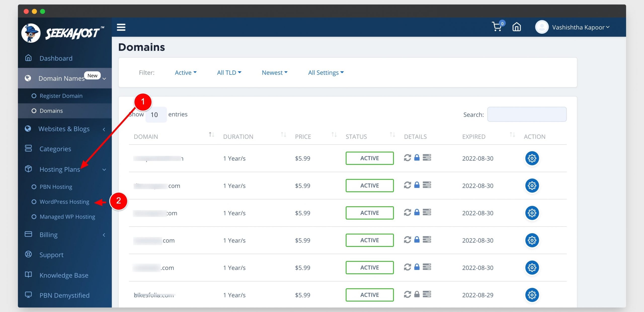Click the Domains link in sidebar
The width and height of the screenshot is (644, 312).
click(51, 110)
